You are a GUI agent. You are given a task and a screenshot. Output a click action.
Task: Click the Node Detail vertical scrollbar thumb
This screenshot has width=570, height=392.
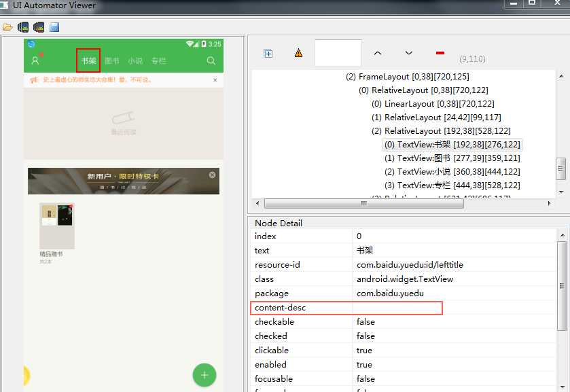(562, 286)
